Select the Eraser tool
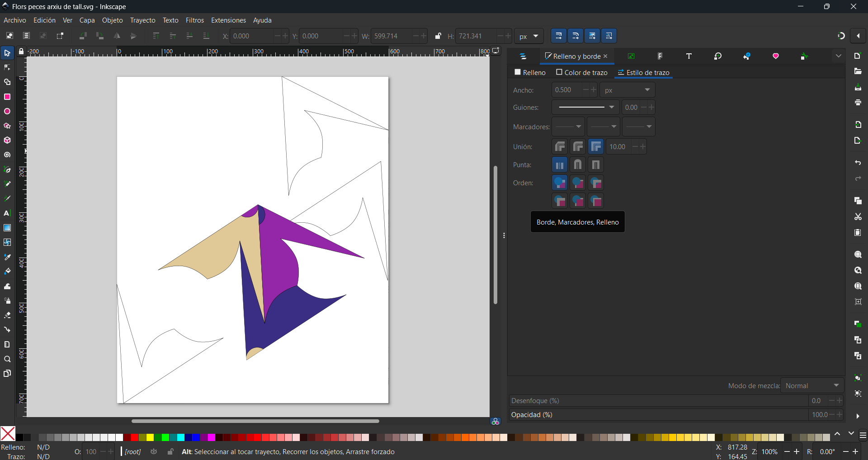868x460 pixels. click(x=7, y=315)
